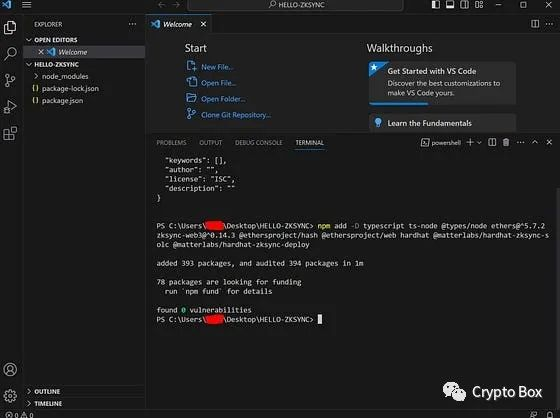Open the launch profile dropdown arrow
This screenshot has height=418, width=560.
coord(479,143)
